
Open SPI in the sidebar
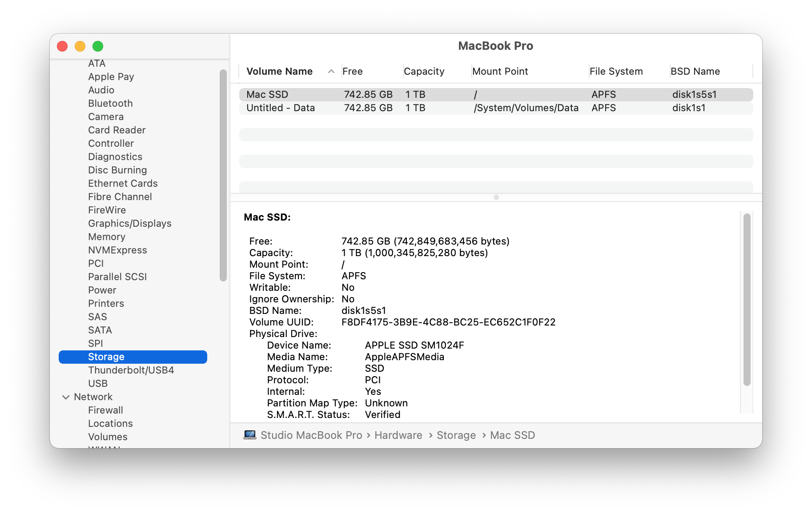click(96, 343)
